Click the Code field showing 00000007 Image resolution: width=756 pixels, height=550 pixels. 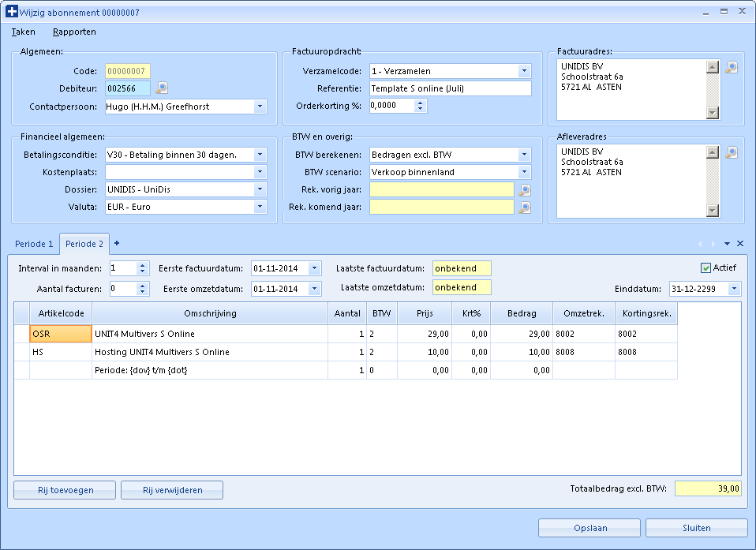click(x=128, y=71)
